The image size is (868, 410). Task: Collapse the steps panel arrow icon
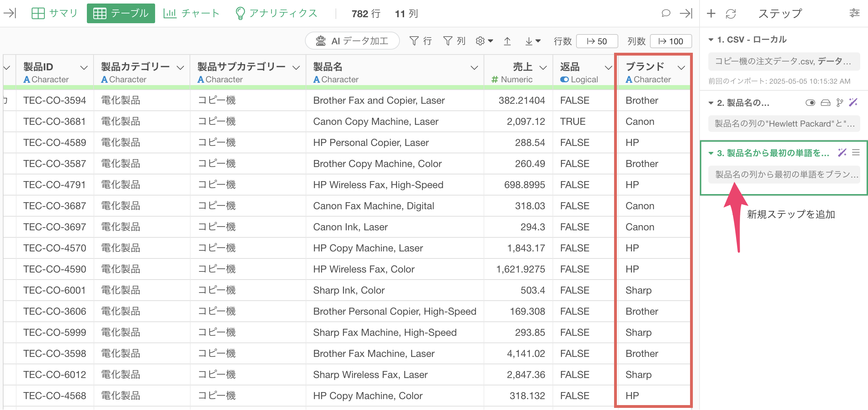coord(686,13)
